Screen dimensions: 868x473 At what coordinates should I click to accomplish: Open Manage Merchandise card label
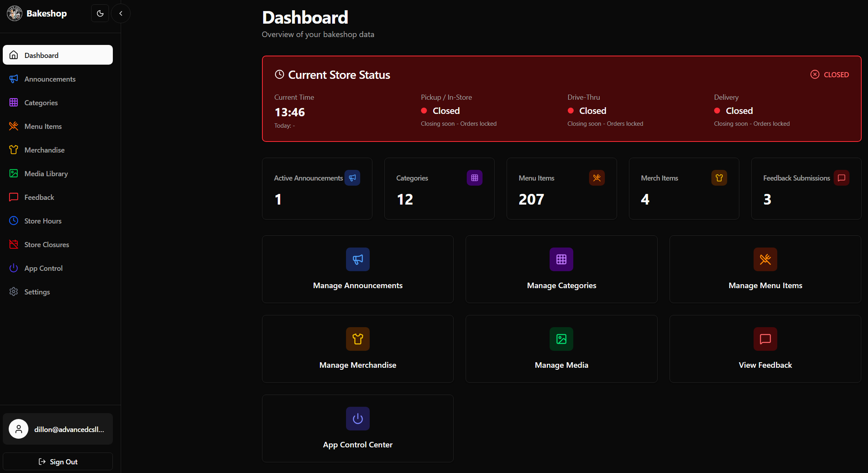358,365
